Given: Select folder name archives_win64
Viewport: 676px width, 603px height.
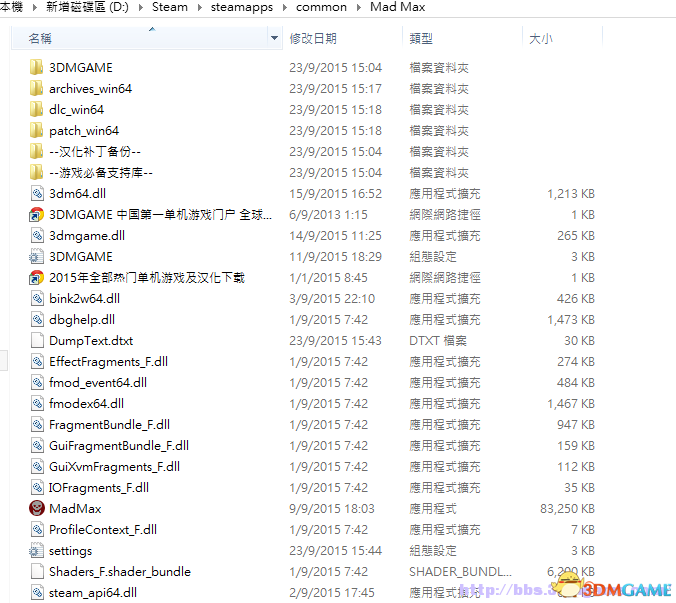Looking at the screenshot, I should coord(91,88).
